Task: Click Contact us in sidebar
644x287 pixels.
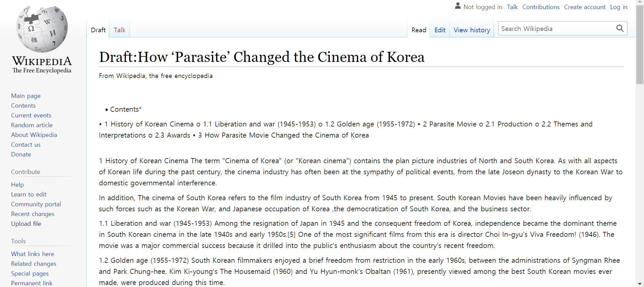Action: [26, 145]
